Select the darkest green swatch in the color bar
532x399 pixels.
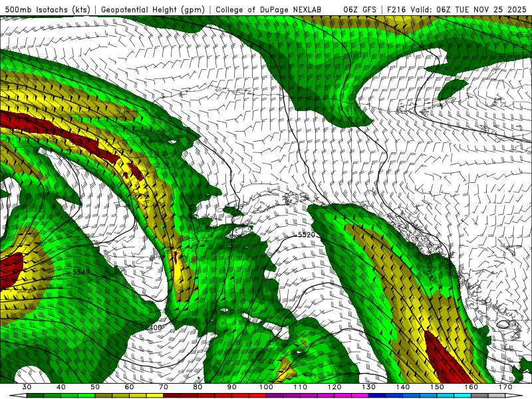[x=35, y=396]
